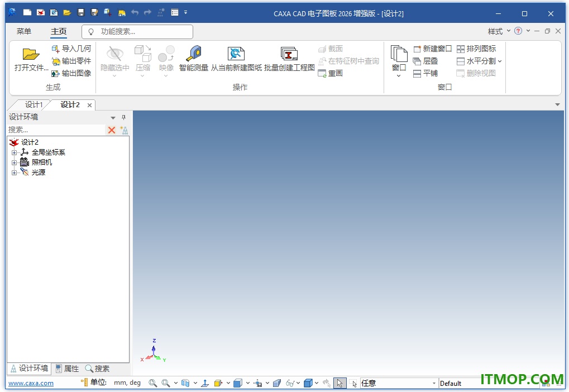The width and height of the screenshot is (569, 392).
Task: Expand the 全局坐标系 tree node
Action: pyautogui.click(x=14, y=152)
